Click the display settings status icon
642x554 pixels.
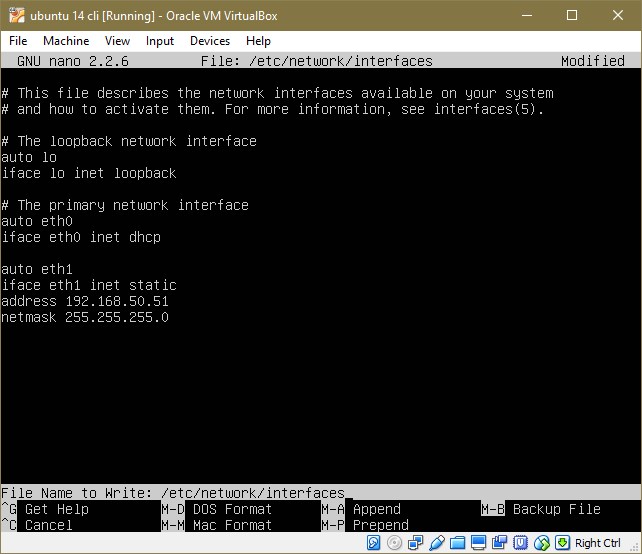(478, 543)
